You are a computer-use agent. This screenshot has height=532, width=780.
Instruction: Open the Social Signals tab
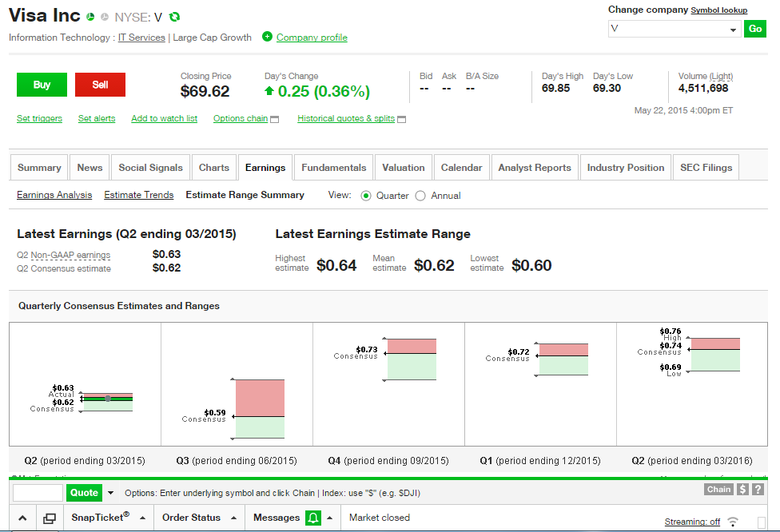click(151, 168)
